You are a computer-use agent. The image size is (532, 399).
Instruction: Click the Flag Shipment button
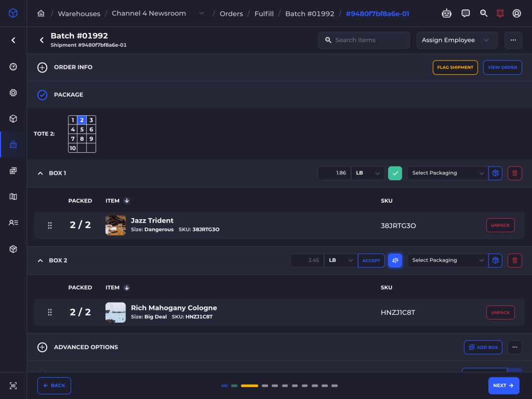[455, 67]
